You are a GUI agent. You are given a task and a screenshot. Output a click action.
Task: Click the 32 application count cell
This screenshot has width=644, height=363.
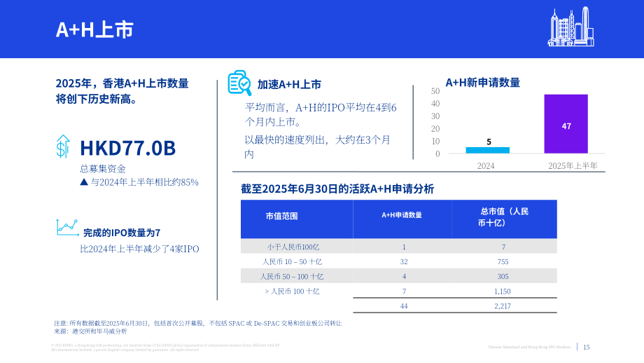404,262
